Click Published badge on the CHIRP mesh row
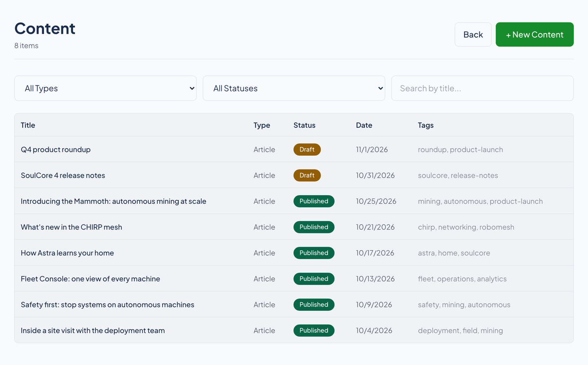 pyautogui.click(x=314, y=227)
